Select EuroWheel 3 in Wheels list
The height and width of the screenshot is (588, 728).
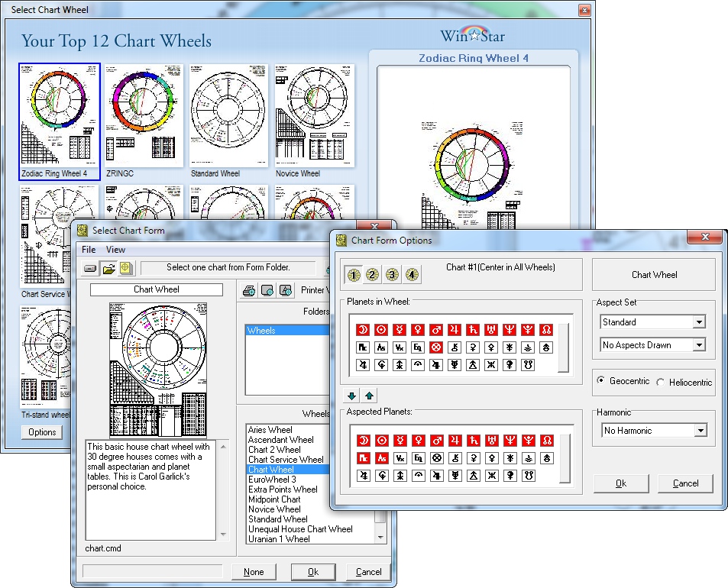pos(272,480)
